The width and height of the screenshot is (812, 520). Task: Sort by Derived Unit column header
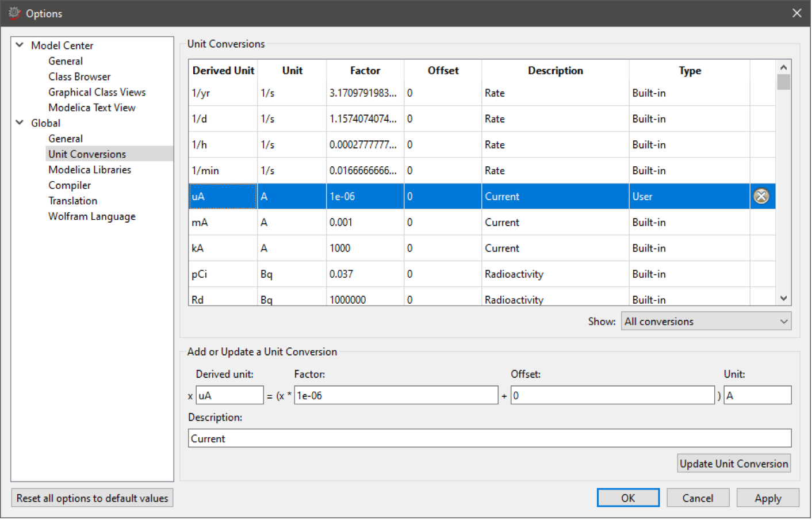[223, 71]
